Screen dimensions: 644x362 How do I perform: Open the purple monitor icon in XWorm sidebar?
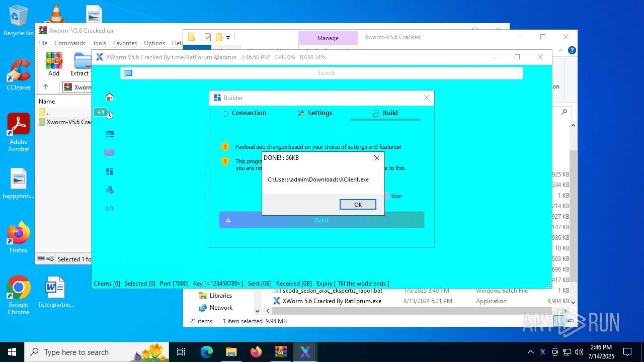(x=110, y=152)
